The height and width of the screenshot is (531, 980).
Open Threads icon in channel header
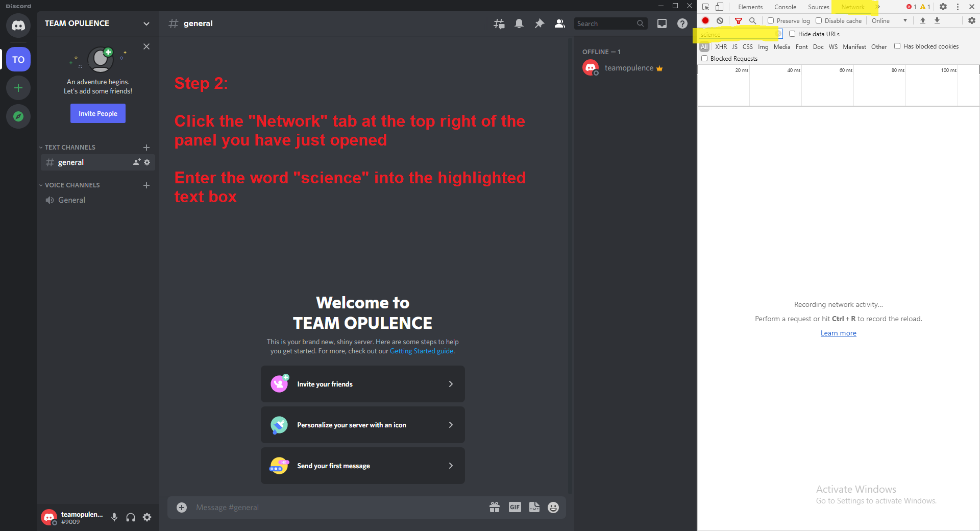pos(499,23)
